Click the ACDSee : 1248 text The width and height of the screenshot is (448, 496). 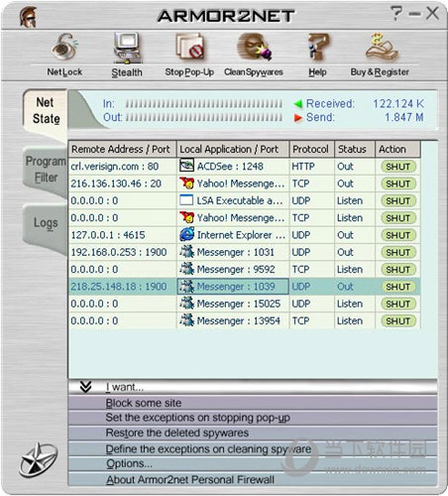[230, 167]
